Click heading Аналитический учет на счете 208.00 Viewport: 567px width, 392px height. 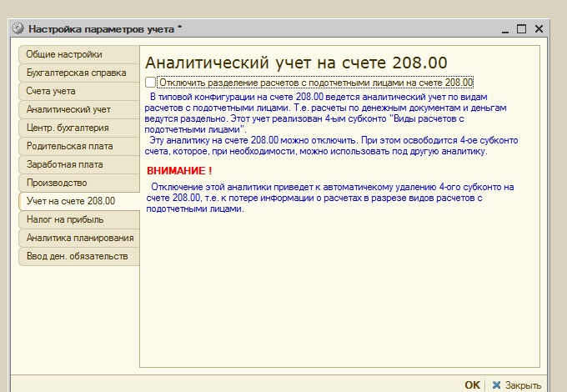click(x=296, y=63)
